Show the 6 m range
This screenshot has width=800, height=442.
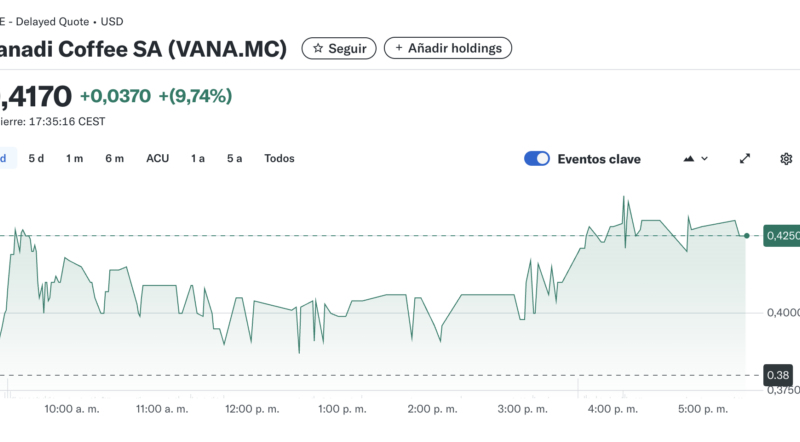click(115, 158)
